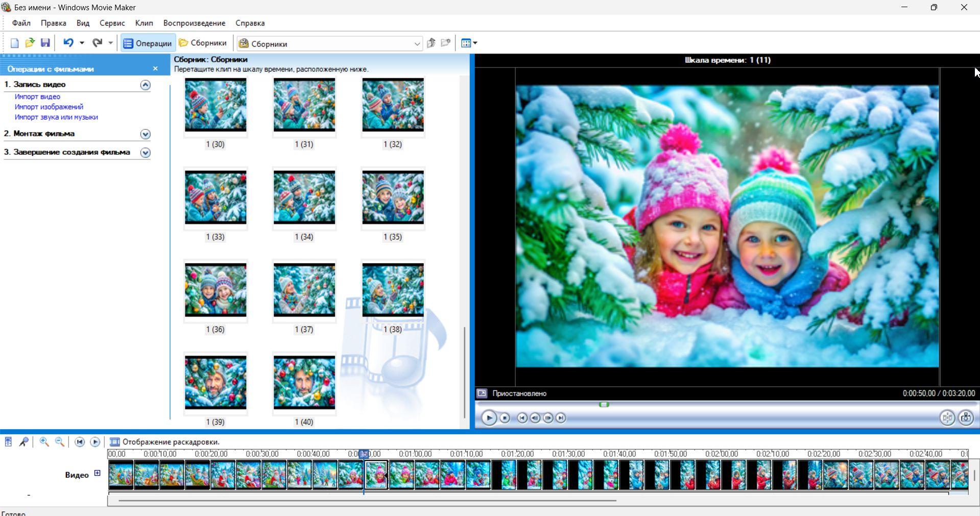The width and height of the screenshot is (980, 516).
Task: Stop playback in the preview monitor
Action: pyautogui.click(x=505, y=418)
